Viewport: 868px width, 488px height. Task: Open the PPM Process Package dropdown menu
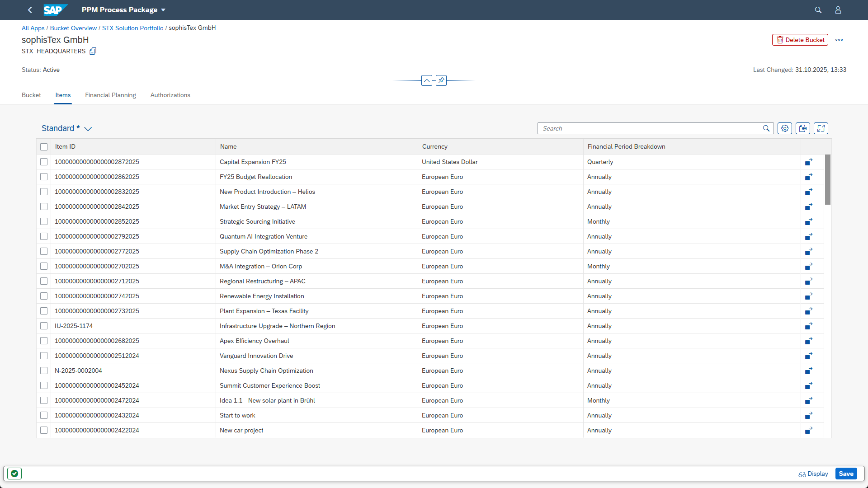point(163,10)
